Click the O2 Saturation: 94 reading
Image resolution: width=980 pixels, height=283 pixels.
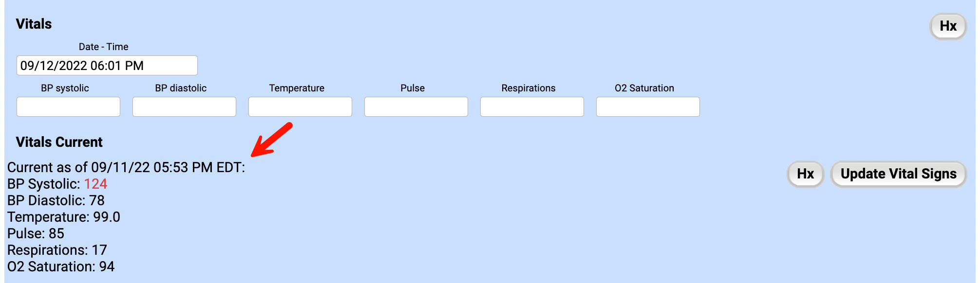(61, 267)
